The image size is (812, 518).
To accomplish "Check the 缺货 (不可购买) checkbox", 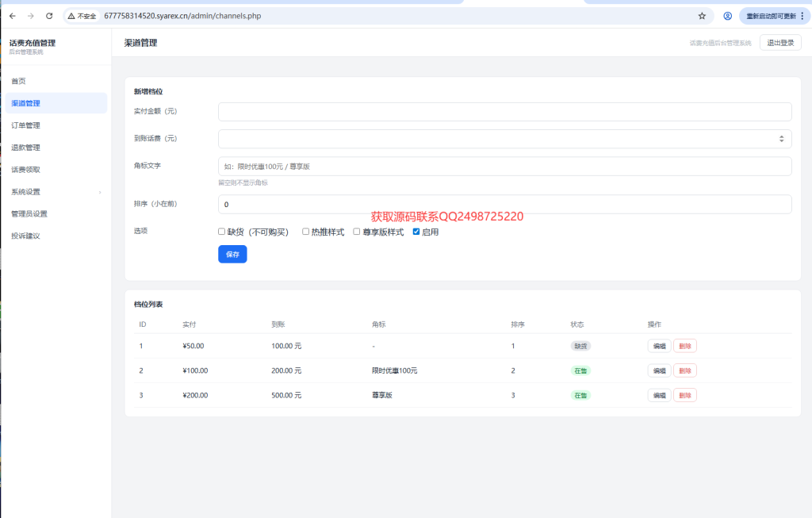I will pyautogui.click(x=222, y=232).
